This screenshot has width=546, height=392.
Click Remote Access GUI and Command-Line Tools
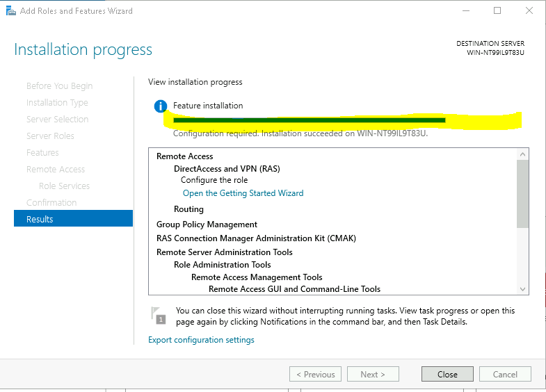click(x=295, y=289)
